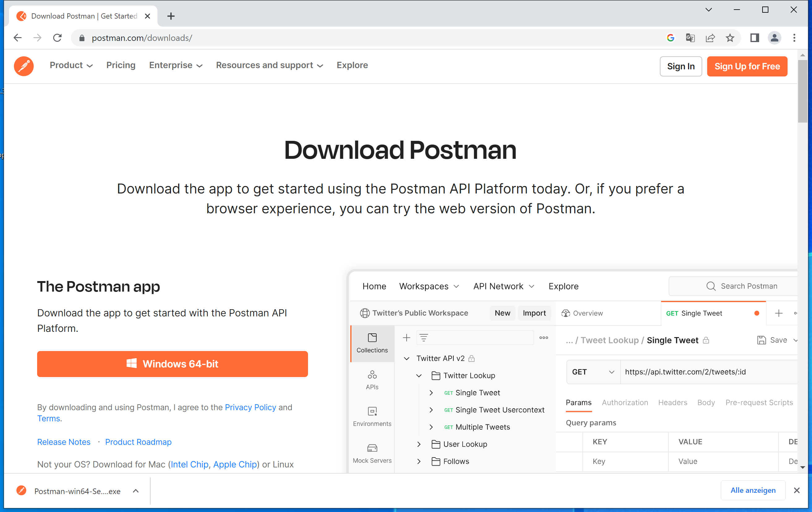
Task: Open the Overview tab in the workspace
Action: (587, 313)
